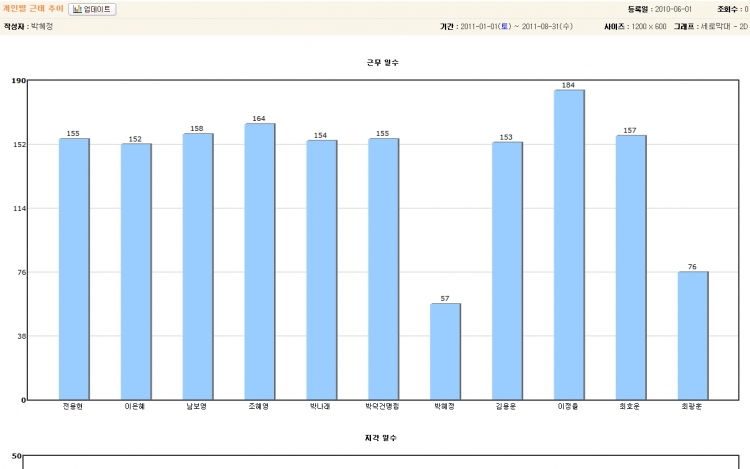Click the 세로막대 graph type value

724,26
